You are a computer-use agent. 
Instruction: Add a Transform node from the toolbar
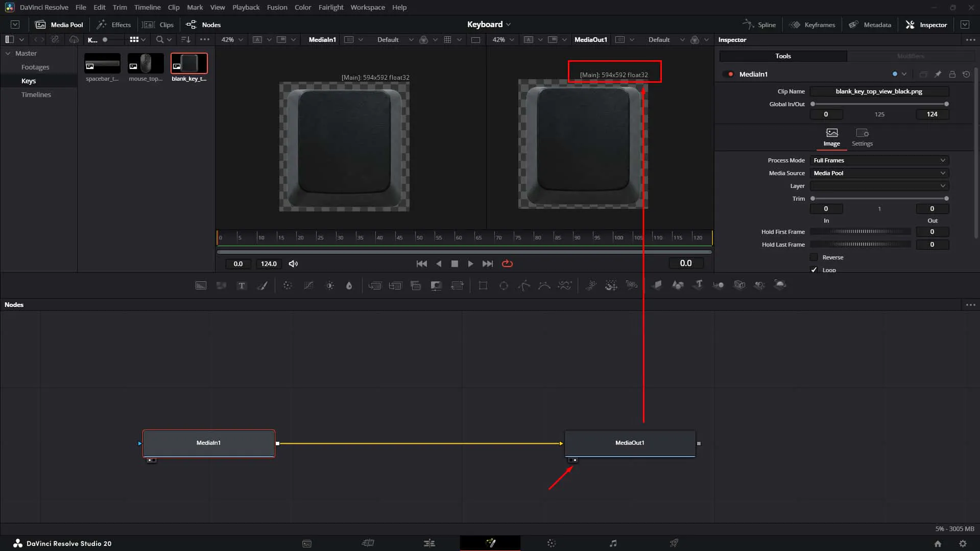[457, 285]
